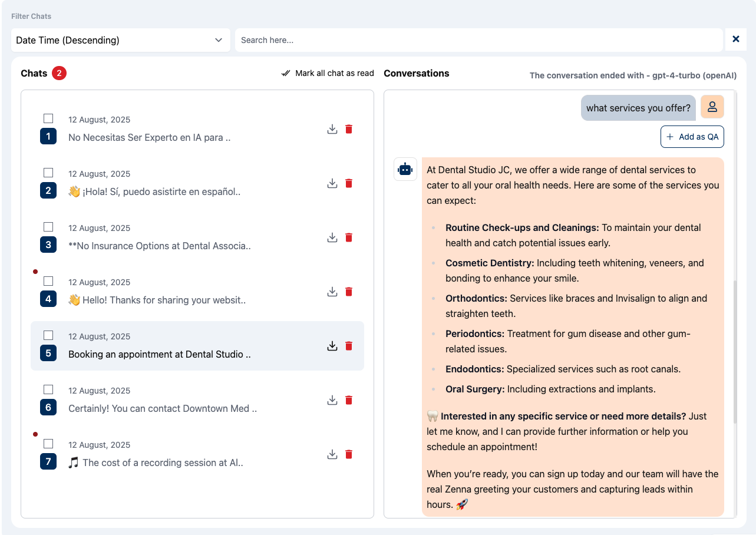Click the bot avatar beside the services reply
The height and width of the screenshot is (535, 756).
coord(405,169)
